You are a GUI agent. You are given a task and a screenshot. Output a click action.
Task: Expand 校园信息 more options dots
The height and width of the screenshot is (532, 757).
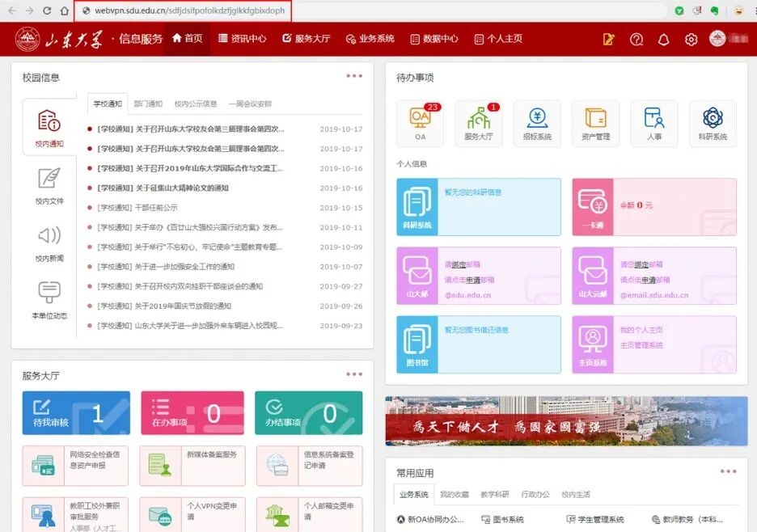(x=354, y=76)
